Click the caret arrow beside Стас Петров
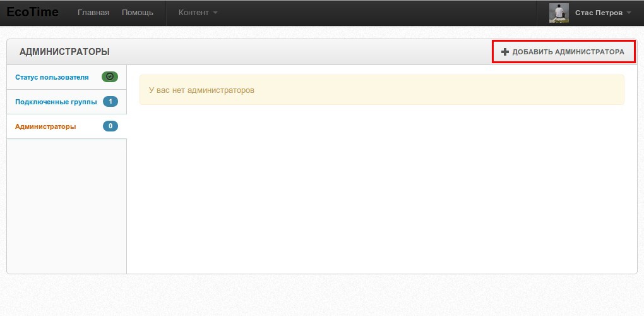 click(629, 13)
